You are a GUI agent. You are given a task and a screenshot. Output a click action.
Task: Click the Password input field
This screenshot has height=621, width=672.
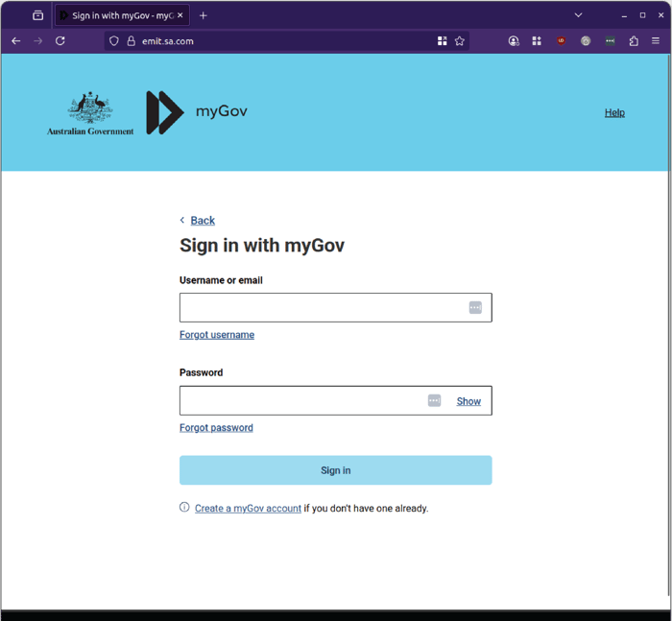[336, 400]
